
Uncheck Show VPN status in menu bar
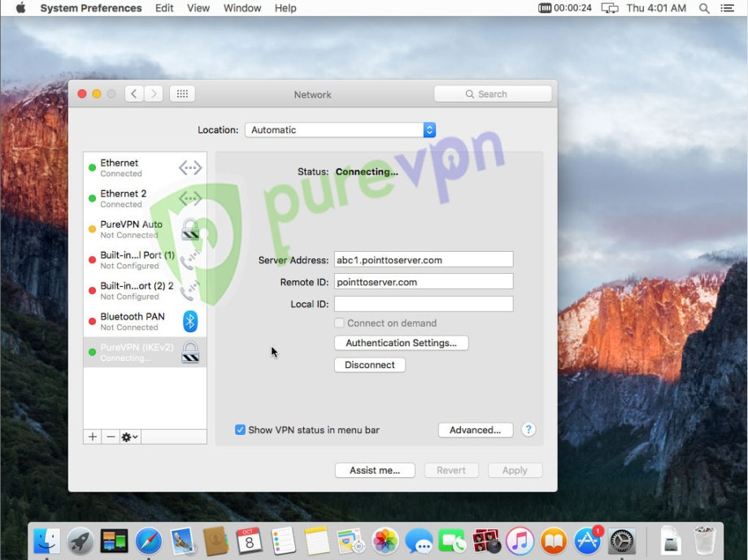[240, 430]
